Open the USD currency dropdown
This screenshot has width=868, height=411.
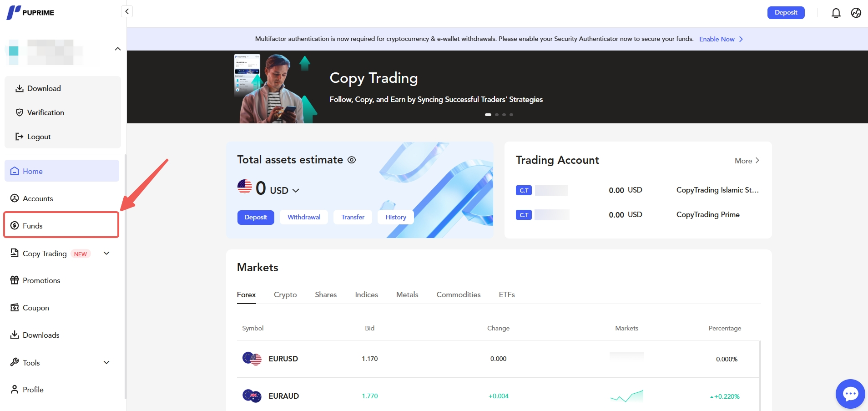295,190
